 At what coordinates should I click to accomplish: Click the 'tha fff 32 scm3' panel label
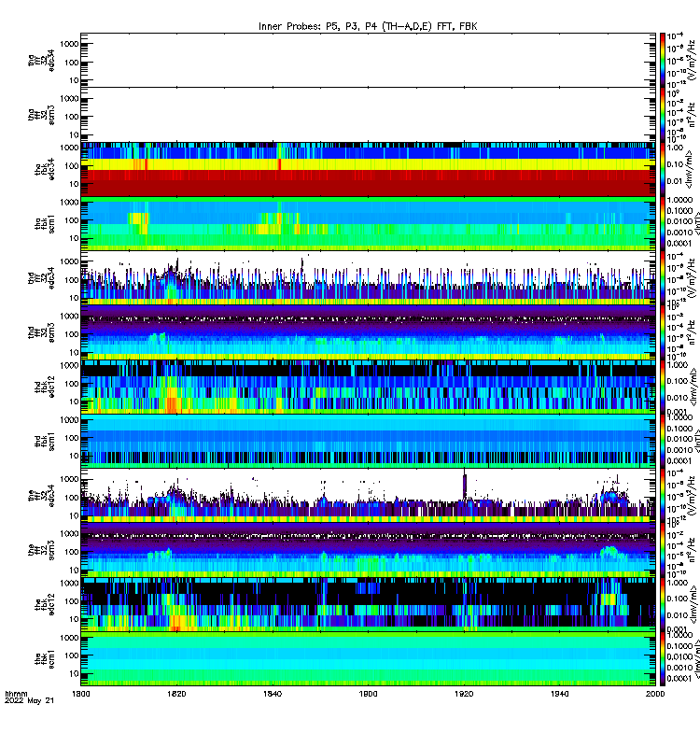pyautogui.click(x=41, y=115)
